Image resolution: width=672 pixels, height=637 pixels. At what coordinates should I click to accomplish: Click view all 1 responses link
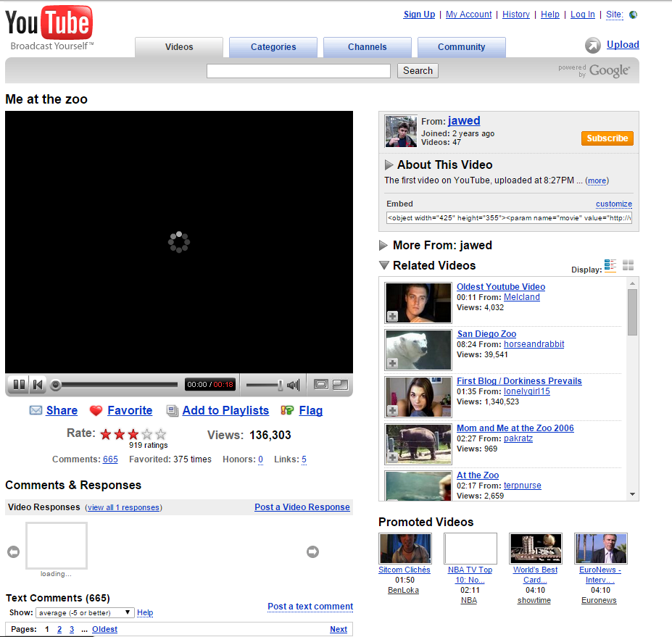[x=123, y=507]
